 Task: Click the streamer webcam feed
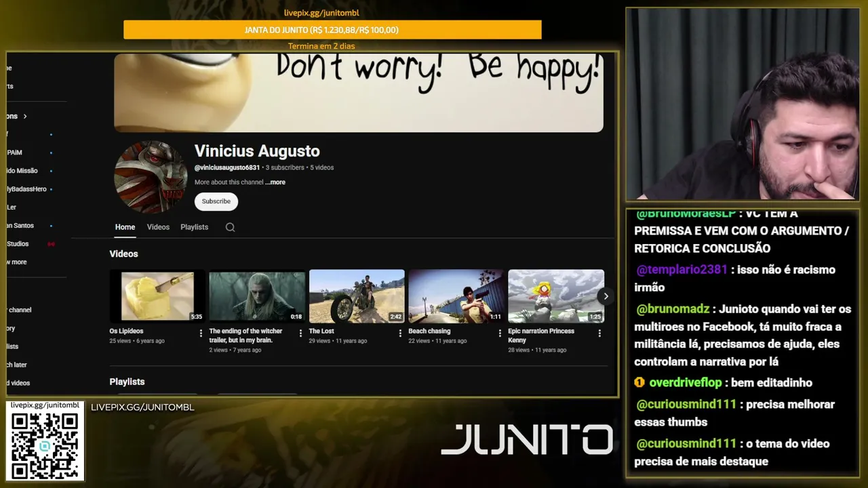(x=743, y=104)
